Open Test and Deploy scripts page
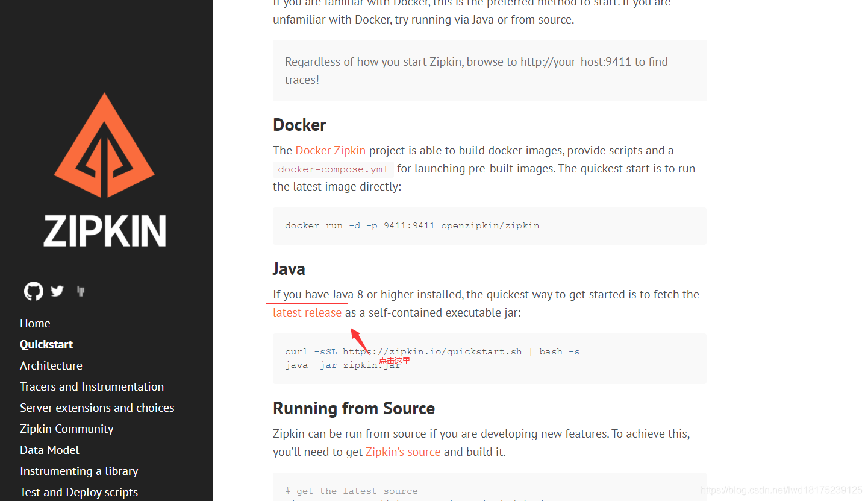 [x=79, y=492]
